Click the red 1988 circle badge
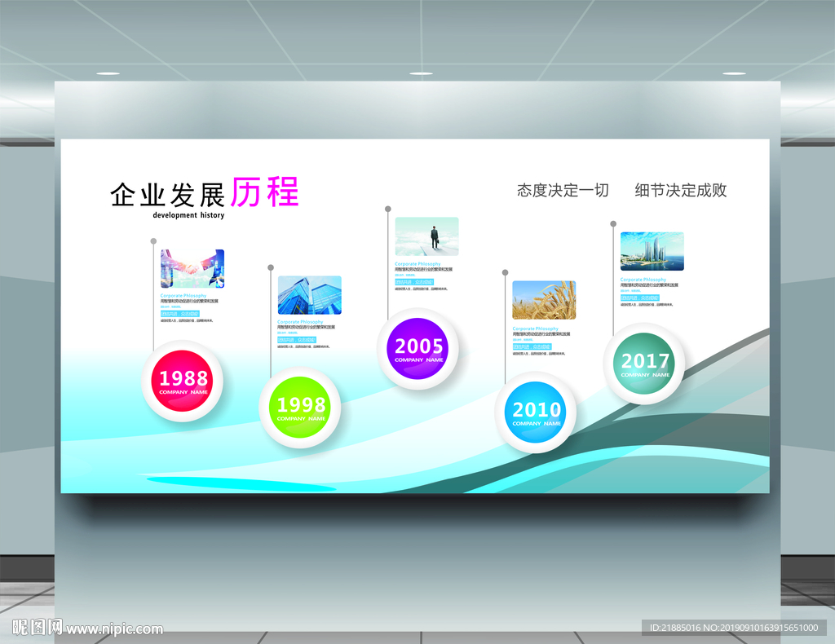835x644 pixels. (x=183, y=381)
